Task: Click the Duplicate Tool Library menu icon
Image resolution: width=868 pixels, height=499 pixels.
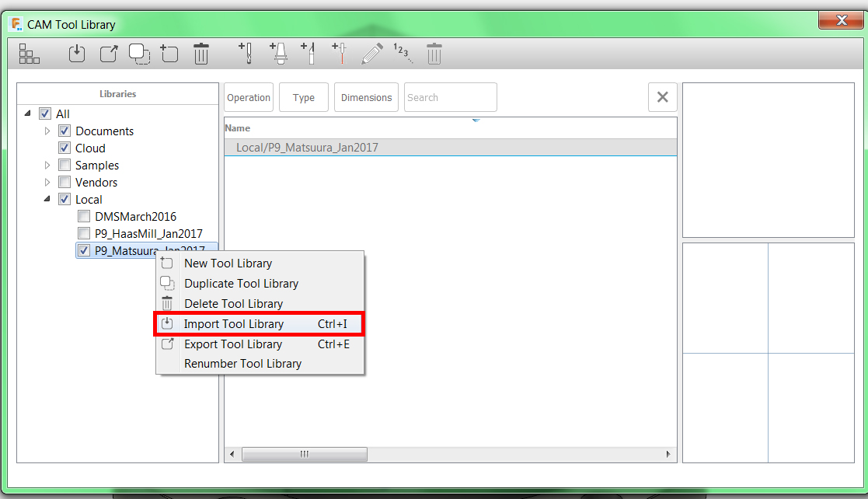Action: coord(167,283)
